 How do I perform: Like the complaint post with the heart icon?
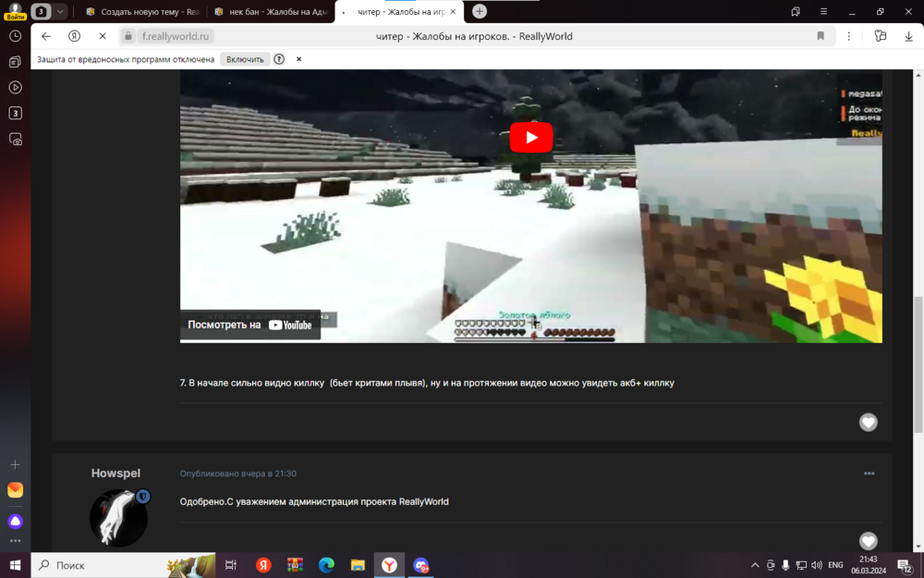click(868, 423)
